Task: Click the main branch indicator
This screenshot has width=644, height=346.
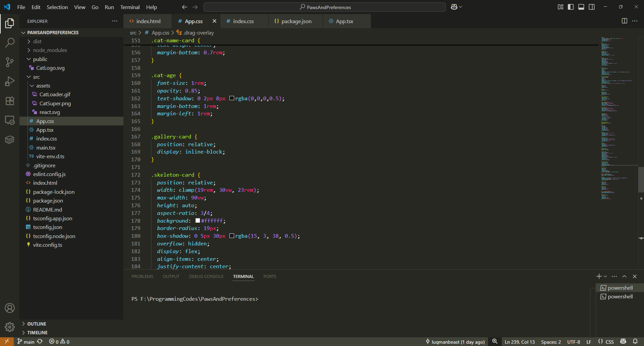Action: tap(26, 342)
